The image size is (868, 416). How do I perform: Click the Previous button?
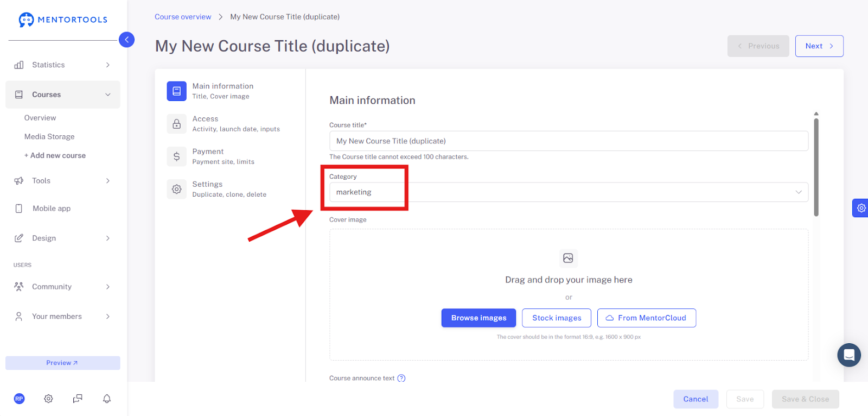(758, 46)
